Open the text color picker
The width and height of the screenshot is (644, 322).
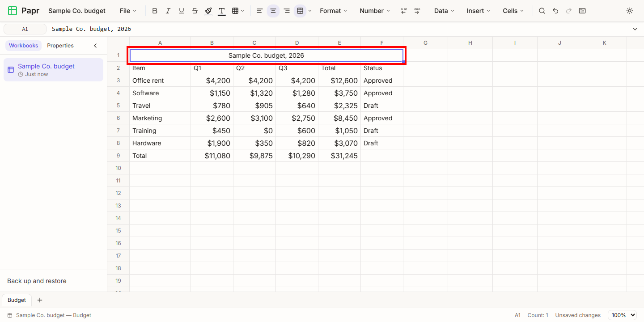click(x=222, y=11)
